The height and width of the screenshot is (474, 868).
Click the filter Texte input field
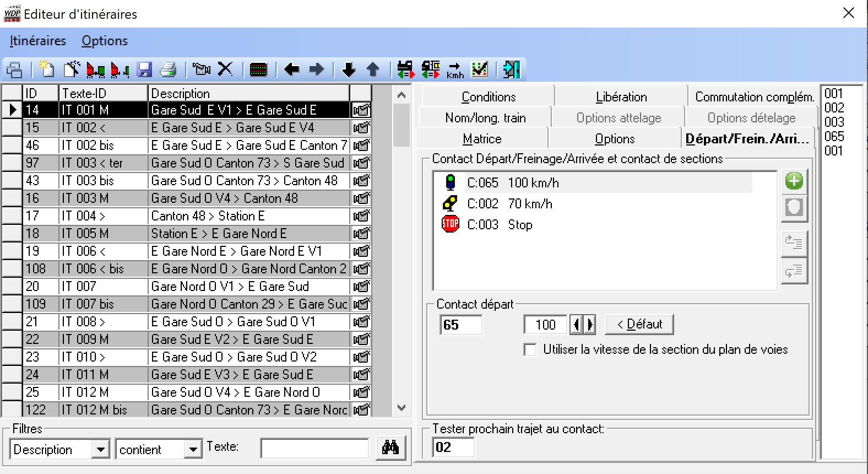tap(314, 448)
